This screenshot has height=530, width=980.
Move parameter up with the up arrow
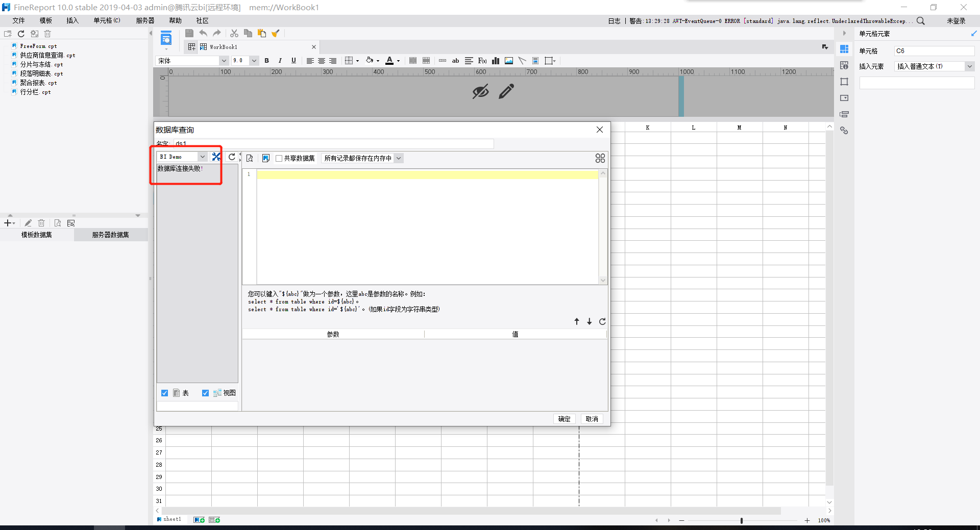577,321
